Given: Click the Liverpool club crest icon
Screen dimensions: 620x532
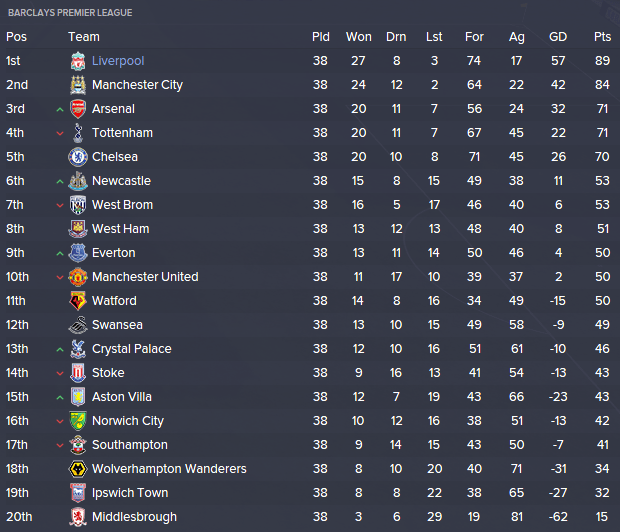Looking at the screenshot, I should point(78,61).
